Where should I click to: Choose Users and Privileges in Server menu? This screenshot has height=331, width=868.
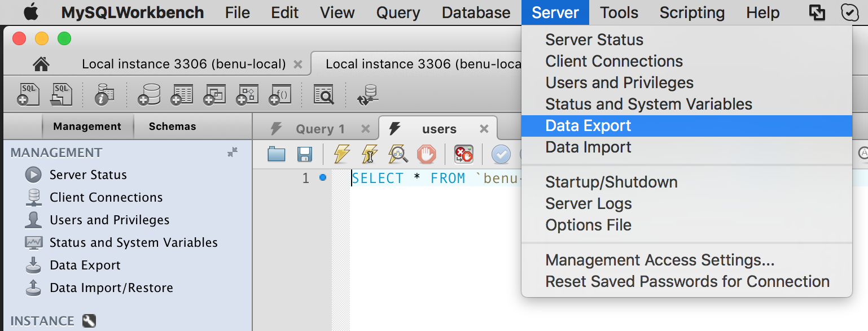click(x=686, y=82)
